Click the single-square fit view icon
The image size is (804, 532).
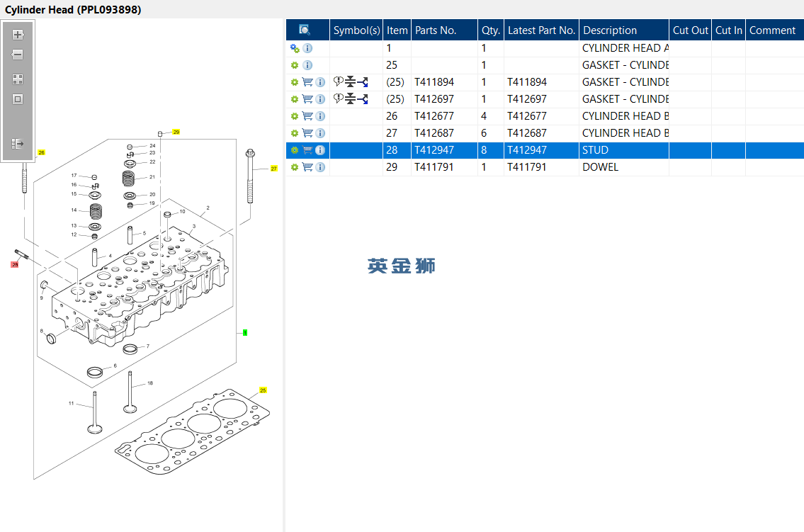(x=18, y=99)
